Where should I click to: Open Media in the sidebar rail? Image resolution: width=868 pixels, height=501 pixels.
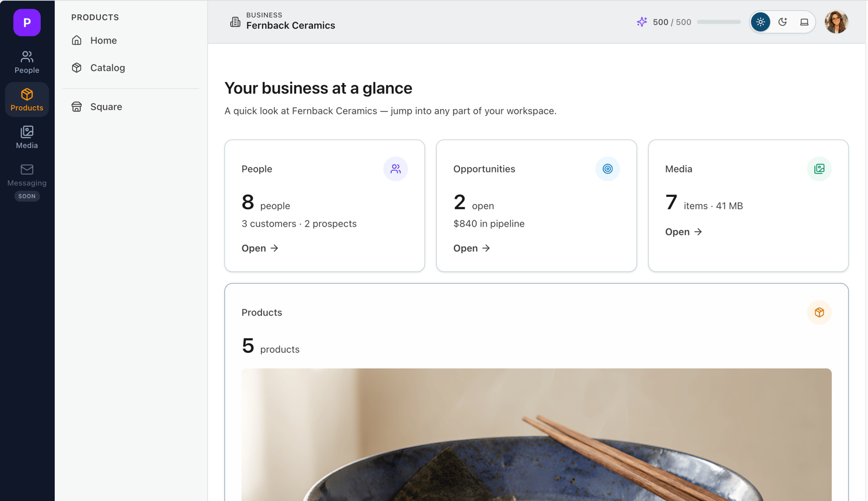tap(27, 137)
